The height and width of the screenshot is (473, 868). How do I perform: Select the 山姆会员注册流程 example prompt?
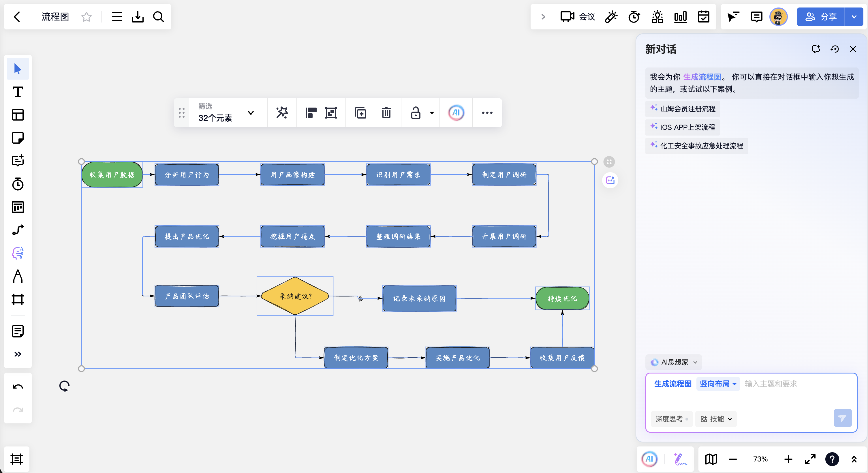(683, 109)
